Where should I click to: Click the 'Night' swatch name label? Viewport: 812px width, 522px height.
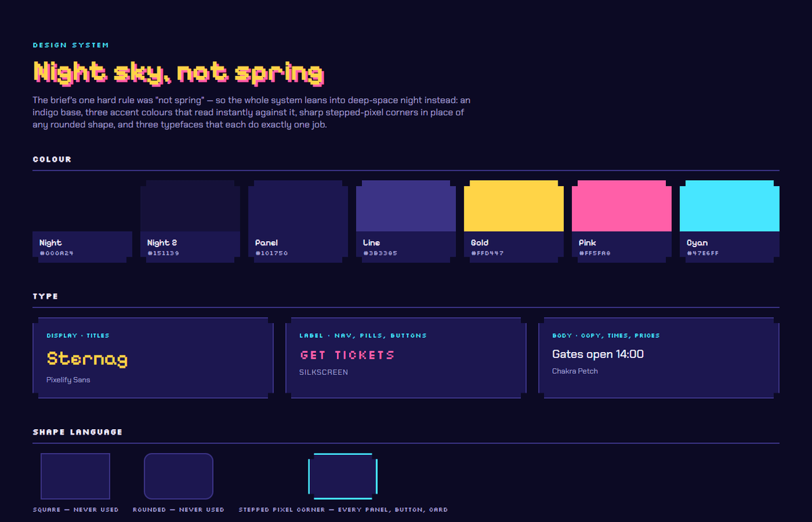[x=51, y=242]
